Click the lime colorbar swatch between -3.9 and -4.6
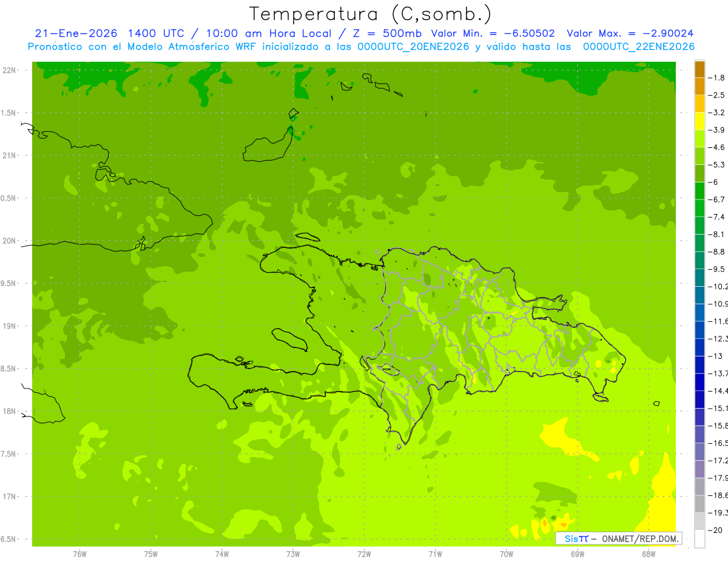Image resolution: width=728 pixels, height=562 pixels. [699, 139]
